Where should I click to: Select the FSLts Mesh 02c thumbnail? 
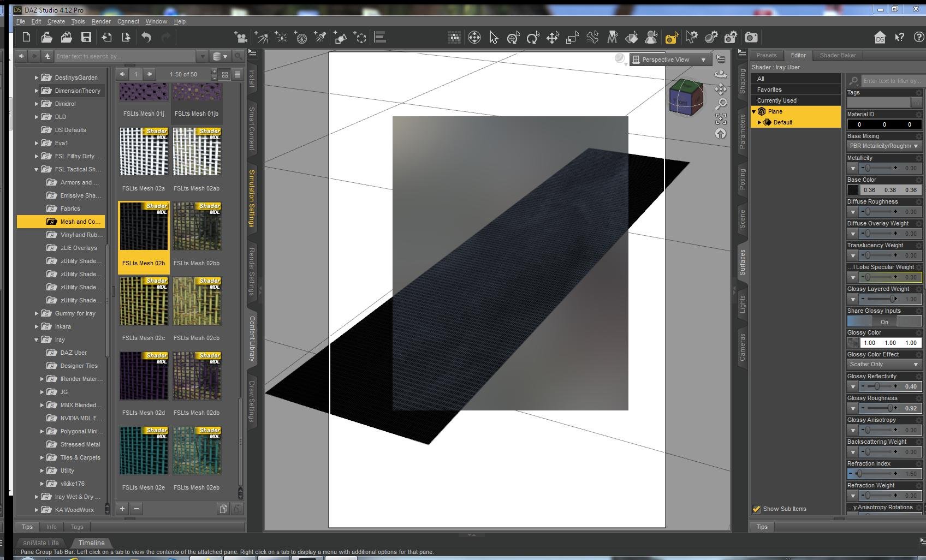point(144,301)
